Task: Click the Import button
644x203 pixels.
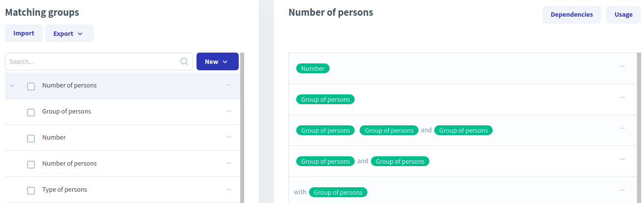Action: pos(24,33)
